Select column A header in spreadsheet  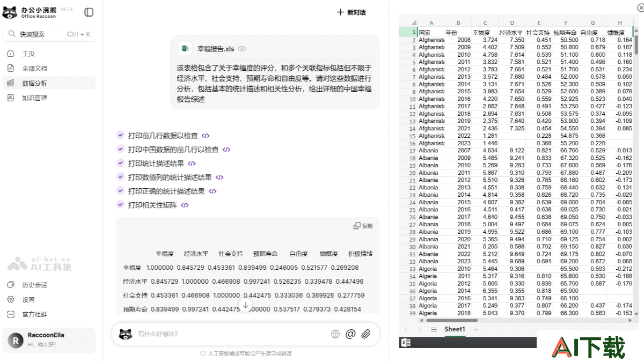pyautogui.click(x=431, y=23)
